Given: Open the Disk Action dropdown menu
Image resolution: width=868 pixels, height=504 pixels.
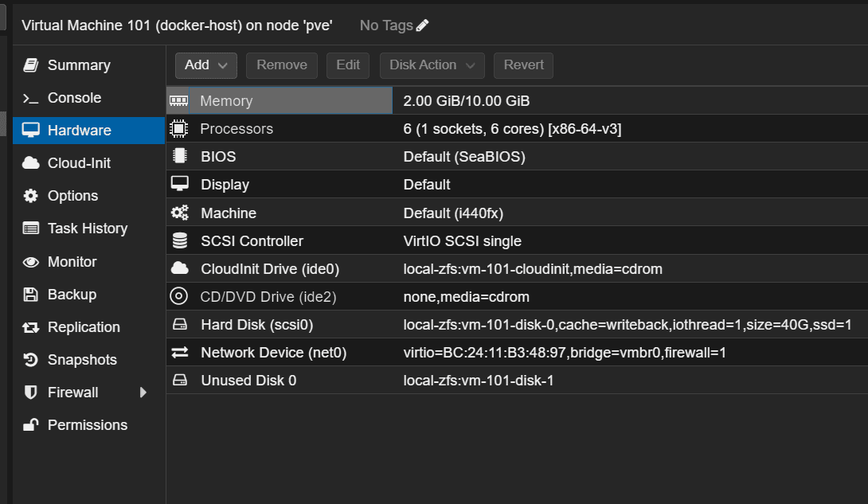Looking at the screenshot, I should [x=432, y=65].
